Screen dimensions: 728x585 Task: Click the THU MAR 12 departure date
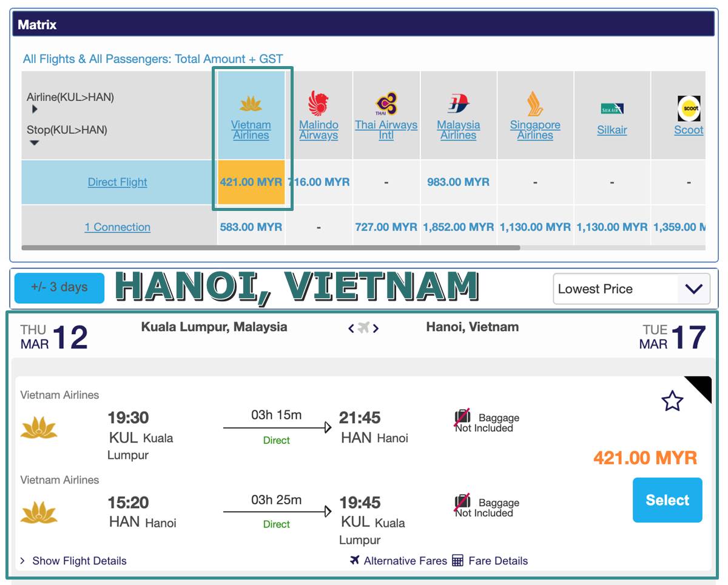(54, 337)
